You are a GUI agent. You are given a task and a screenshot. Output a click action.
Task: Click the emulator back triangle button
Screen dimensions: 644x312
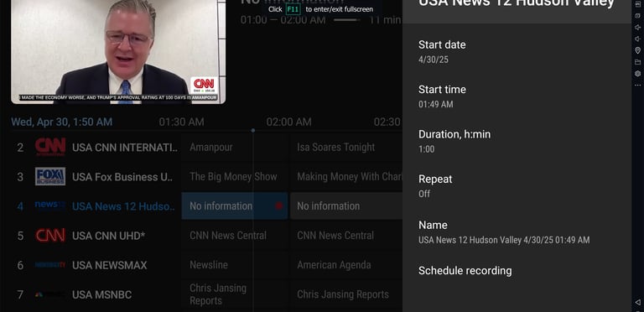[637, 303]
